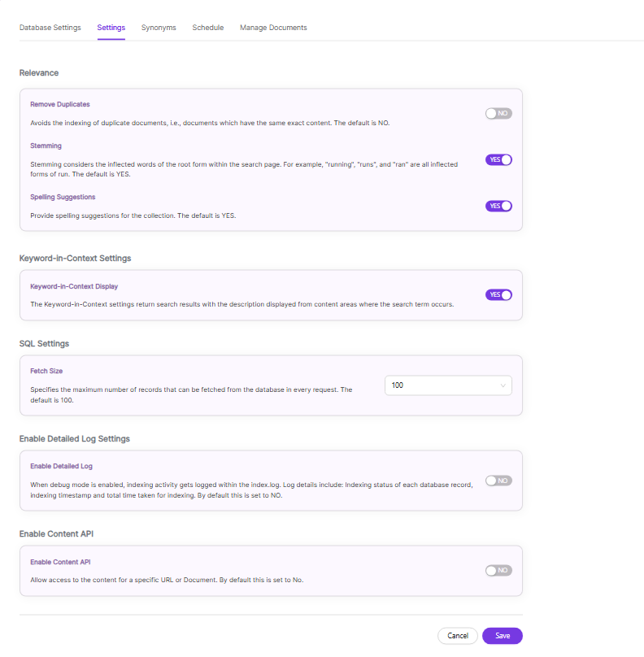Open the Schedule tab

pos(208,28)
